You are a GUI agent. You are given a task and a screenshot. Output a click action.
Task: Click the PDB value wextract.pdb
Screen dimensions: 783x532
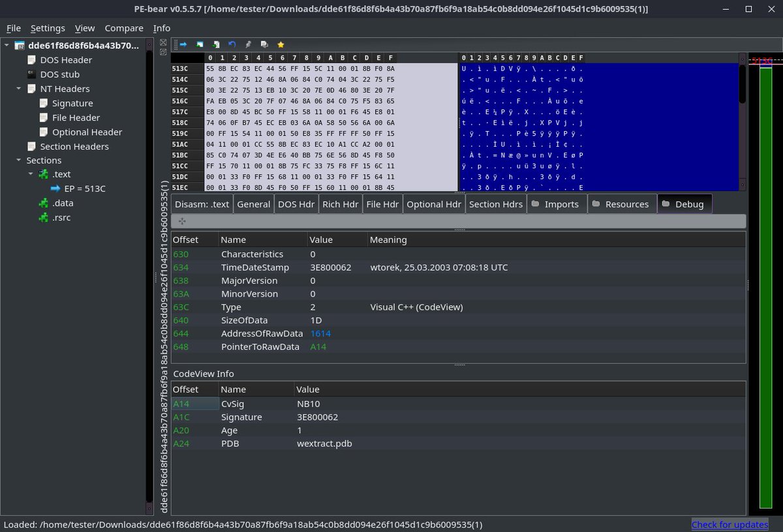pos(324,443)
